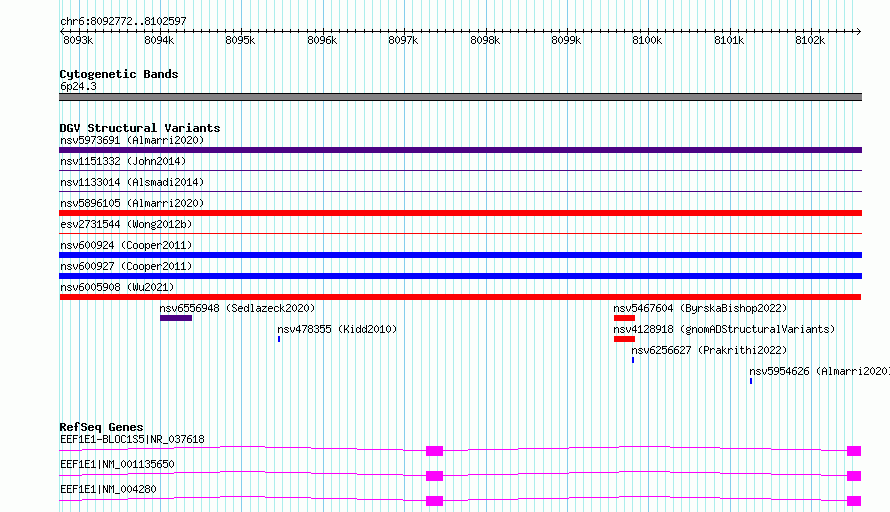Open variant nsv600924 (Cooper2011) label
This screenshot has height=512, width=890.
click(x=126, y=245)
